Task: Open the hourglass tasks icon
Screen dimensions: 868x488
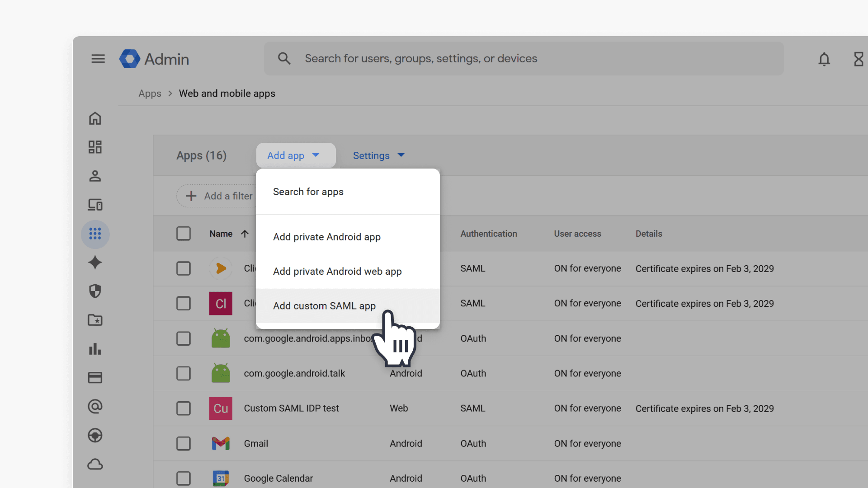Action: tap(859, 59)
